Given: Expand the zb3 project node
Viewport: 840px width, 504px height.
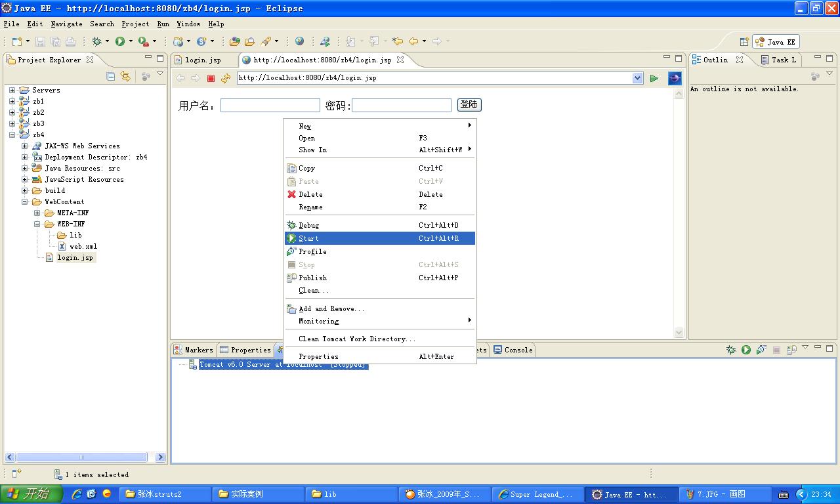Looking at the screenshot, I should pos(12,124).
